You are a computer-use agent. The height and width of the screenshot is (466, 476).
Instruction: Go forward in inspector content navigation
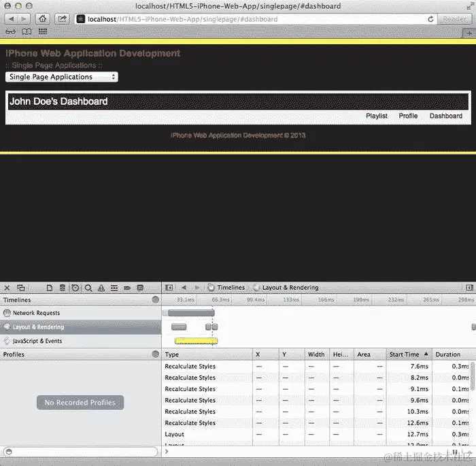[197, 287]
